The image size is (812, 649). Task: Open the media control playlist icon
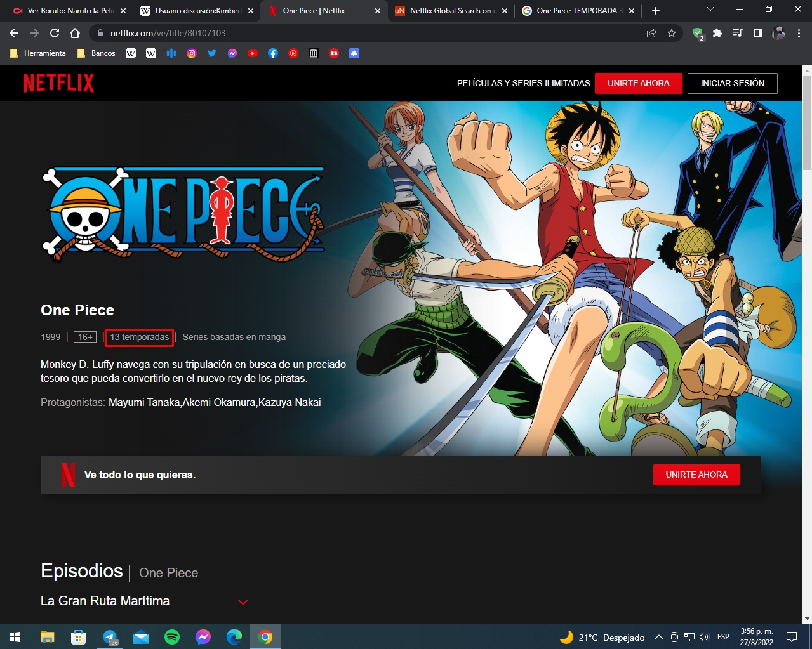point(738,33)
